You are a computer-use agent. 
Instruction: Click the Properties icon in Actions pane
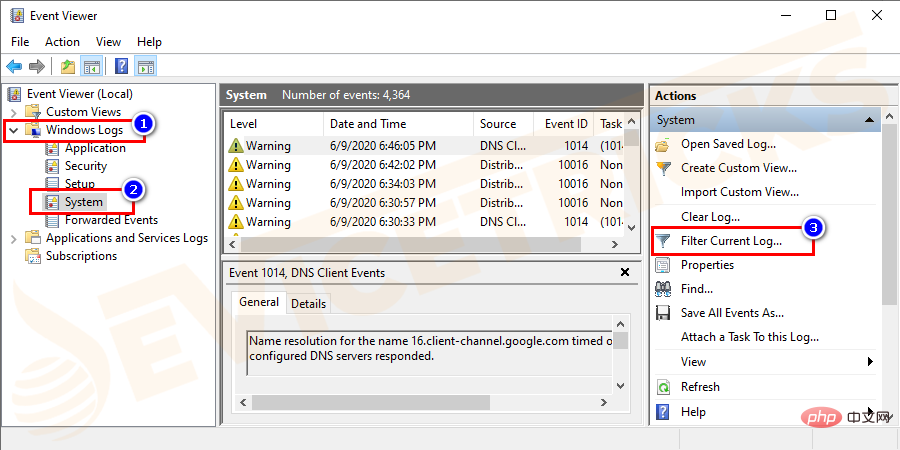pos(663,265)
